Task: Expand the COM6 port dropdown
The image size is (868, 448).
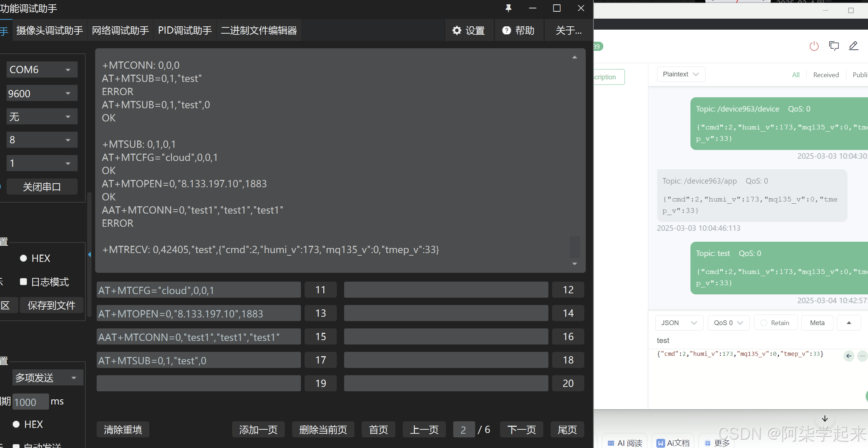Action: coord(42,69)
